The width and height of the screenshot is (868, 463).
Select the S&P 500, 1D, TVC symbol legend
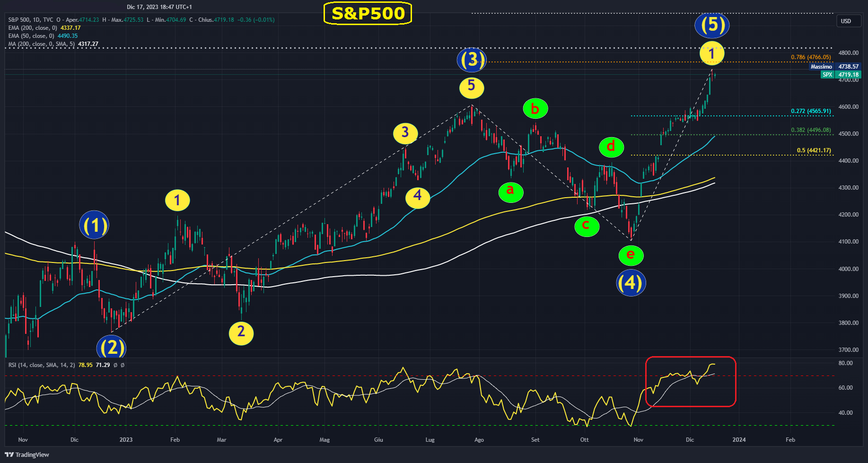(31, 20)
